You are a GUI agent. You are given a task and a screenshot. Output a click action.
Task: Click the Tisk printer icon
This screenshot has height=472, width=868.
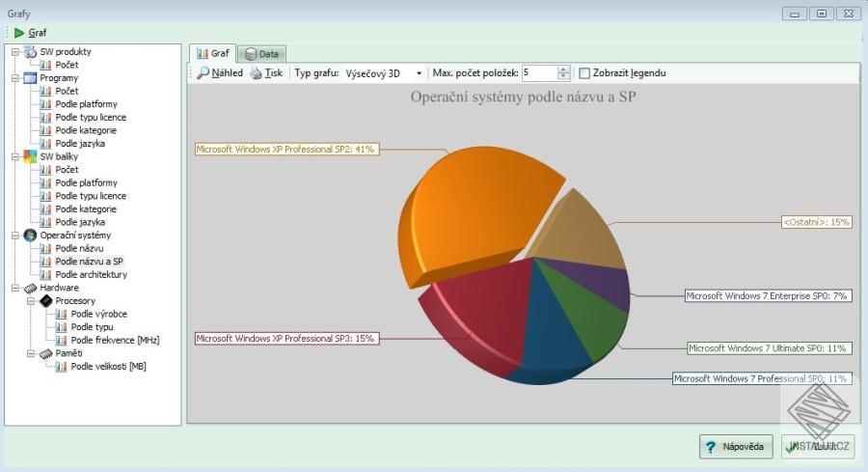[256, 73]
